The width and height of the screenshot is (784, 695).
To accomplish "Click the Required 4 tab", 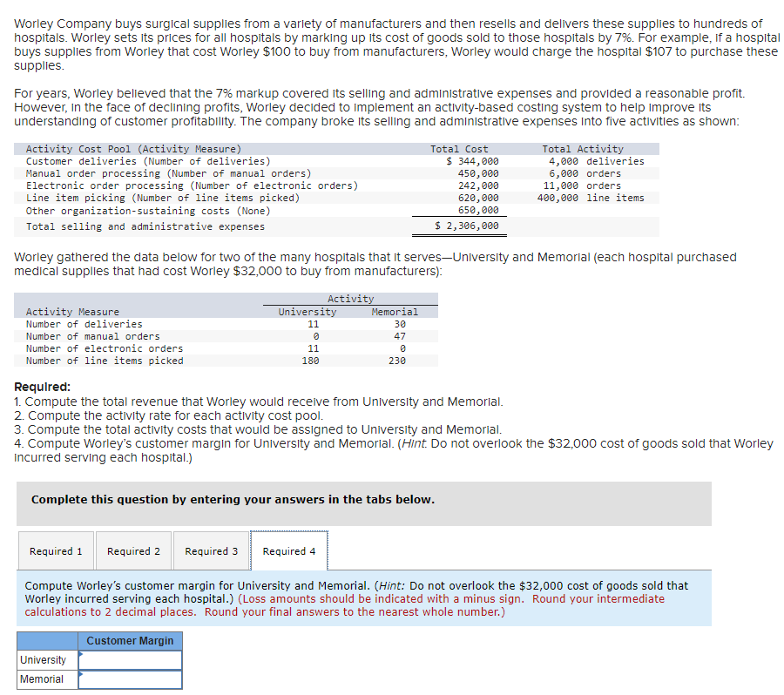I will coord(289,551).
